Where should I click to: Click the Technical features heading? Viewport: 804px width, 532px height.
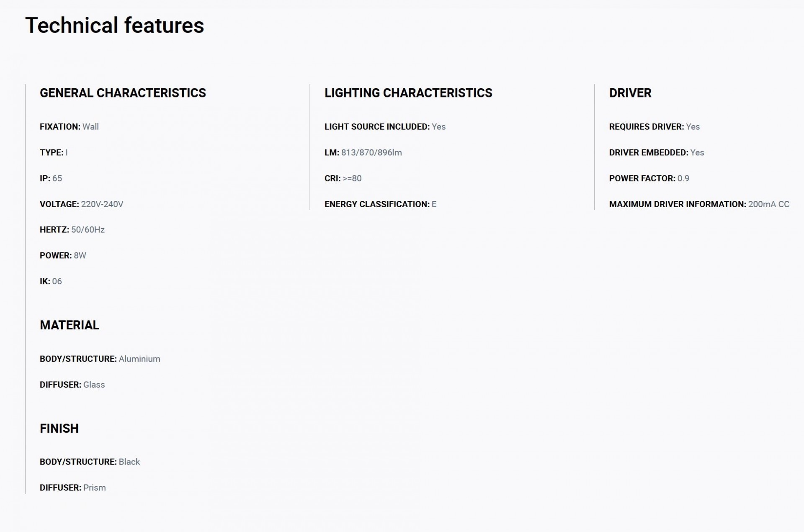point(114,26)
